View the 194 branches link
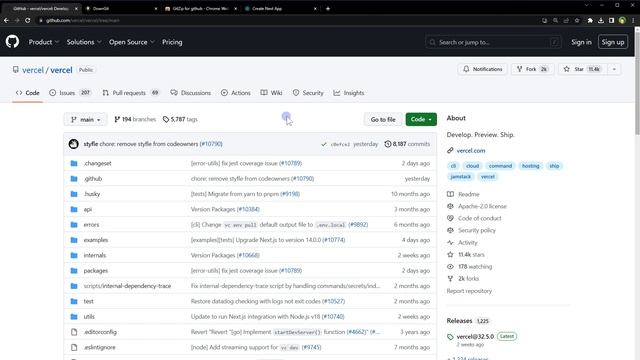Screen dimensions: 640x360 pyautogui.click(x=135, y=120)
